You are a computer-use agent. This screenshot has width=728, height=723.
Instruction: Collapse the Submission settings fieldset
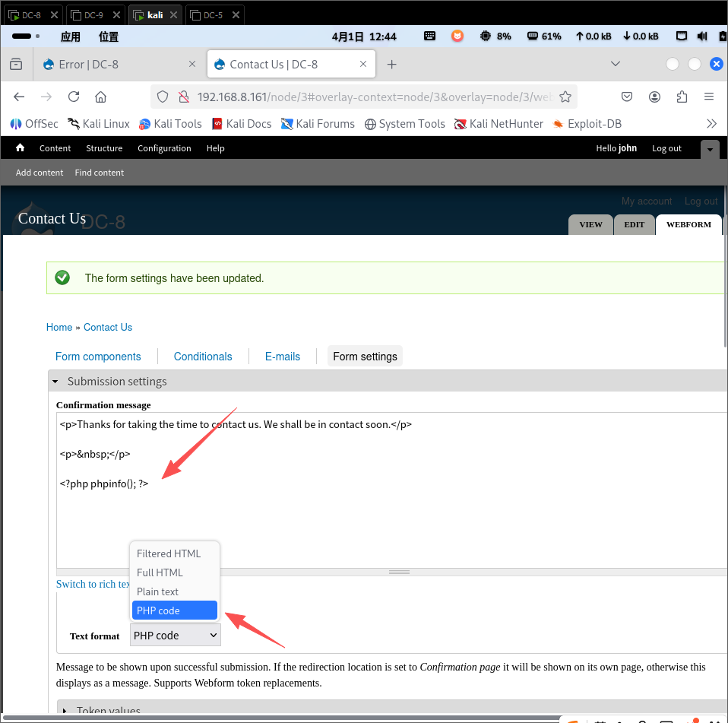[116, 382]
